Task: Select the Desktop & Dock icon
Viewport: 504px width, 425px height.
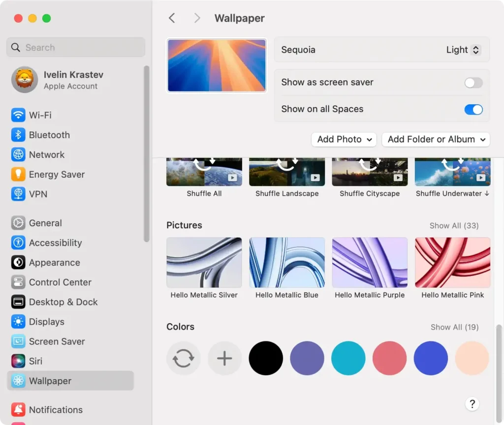Action: pos(18,302)
